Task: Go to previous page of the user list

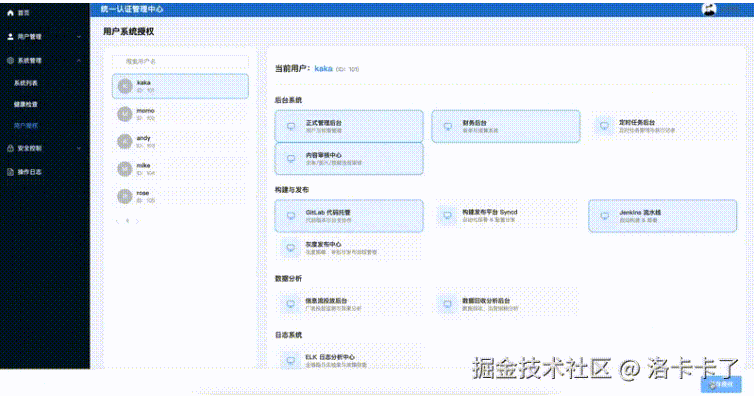Action: point(117,221)
